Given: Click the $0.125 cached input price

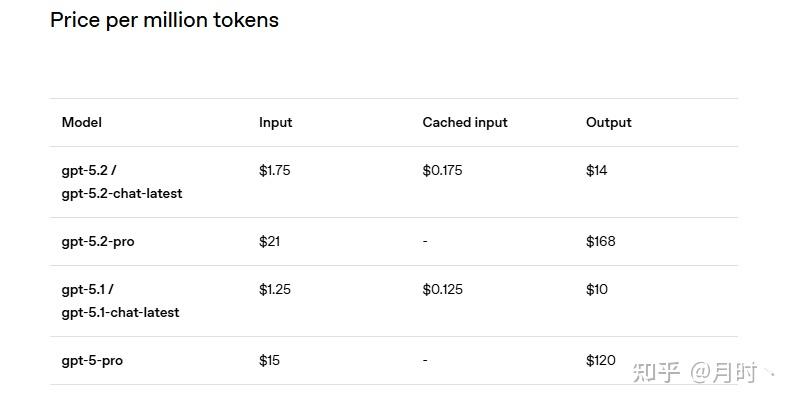Looking at the screenshot, I should (442, 289).
